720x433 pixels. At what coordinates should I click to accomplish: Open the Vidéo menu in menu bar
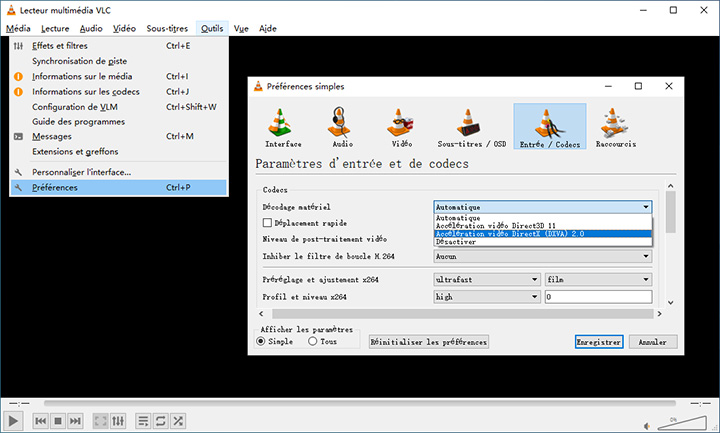pyautogui.click(x=124, y=28)
